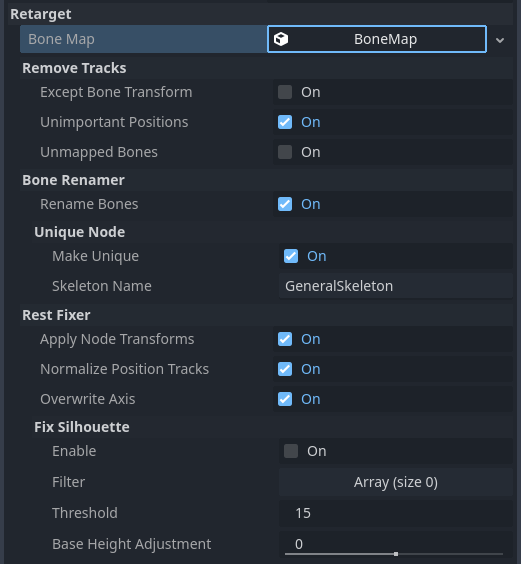Image resolution: width=521 pixels, height=564 pixels.
Task: Click the Threshold value field
Action: pos(396,513)
